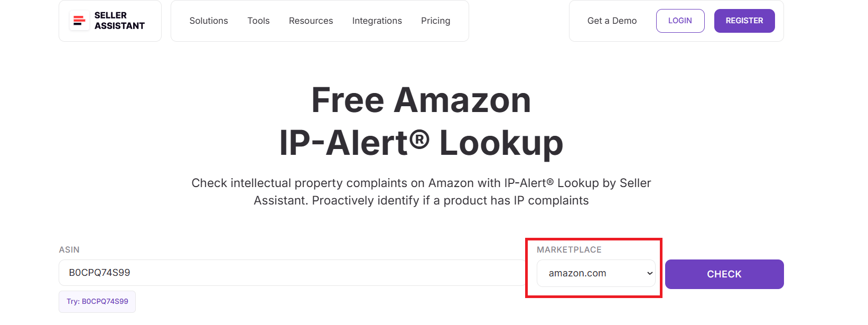Screen dimensions: 868x325
Task: Open the Resources menu
Action: click(311, 21)
